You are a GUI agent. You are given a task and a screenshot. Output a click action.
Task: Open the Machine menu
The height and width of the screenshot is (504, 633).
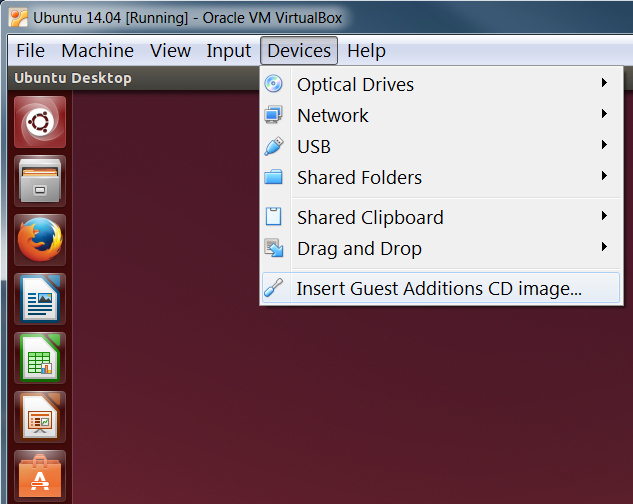tap(97, 51)
